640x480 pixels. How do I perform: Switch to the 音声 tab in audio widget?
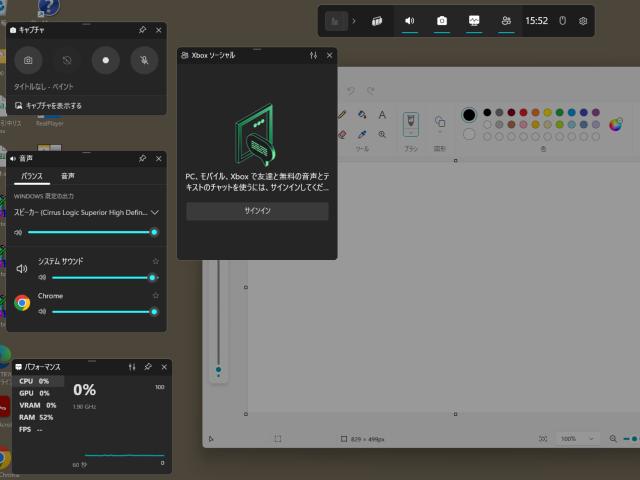[68, 176]
